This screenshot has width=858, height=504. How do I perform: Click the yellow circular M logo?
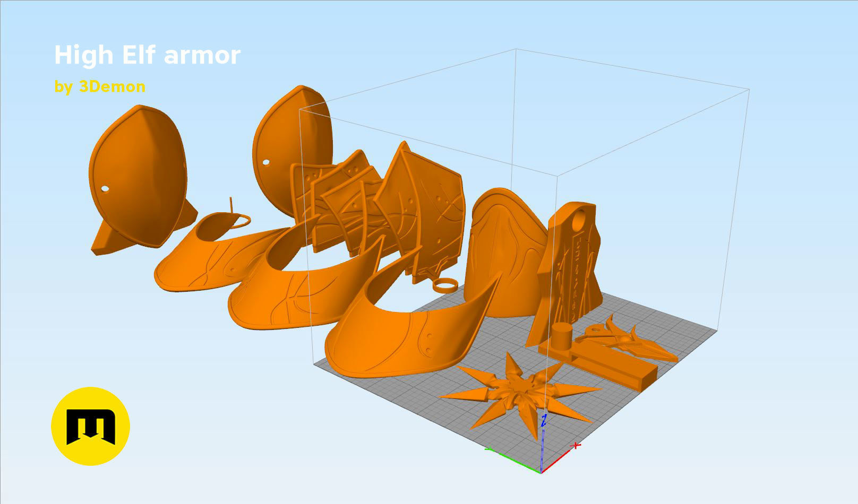[90, 426]
